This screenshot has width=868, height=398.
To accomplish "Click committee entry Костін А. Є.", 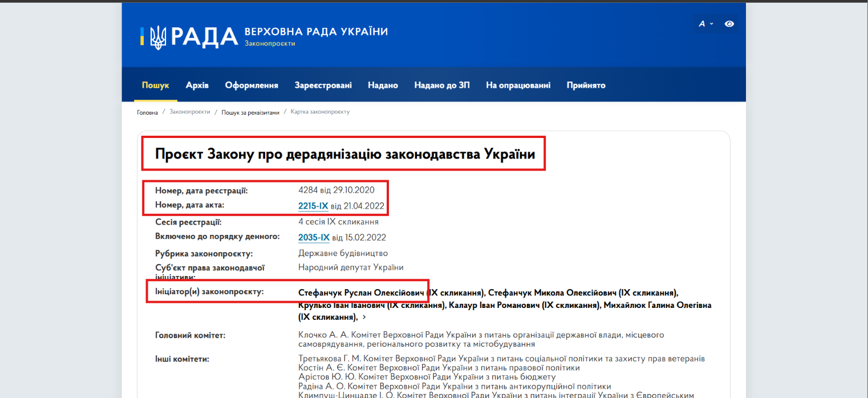I will (439, 368).
